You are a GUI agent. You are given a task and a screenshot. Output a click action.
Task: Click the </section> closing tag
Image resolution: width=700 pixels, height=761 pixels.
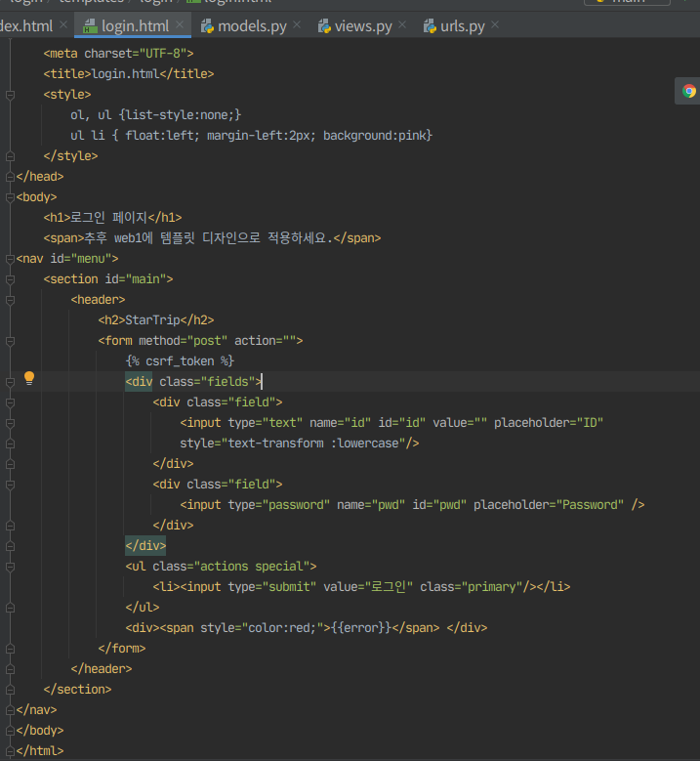[77, 689]
